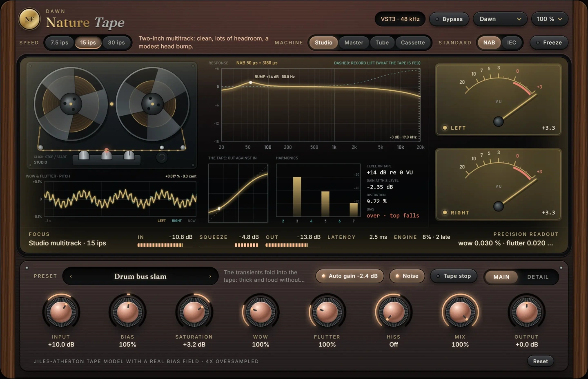588x379 pixels.
Task: Click the precision readout wow and flutter text
Action: pos(506,243)
